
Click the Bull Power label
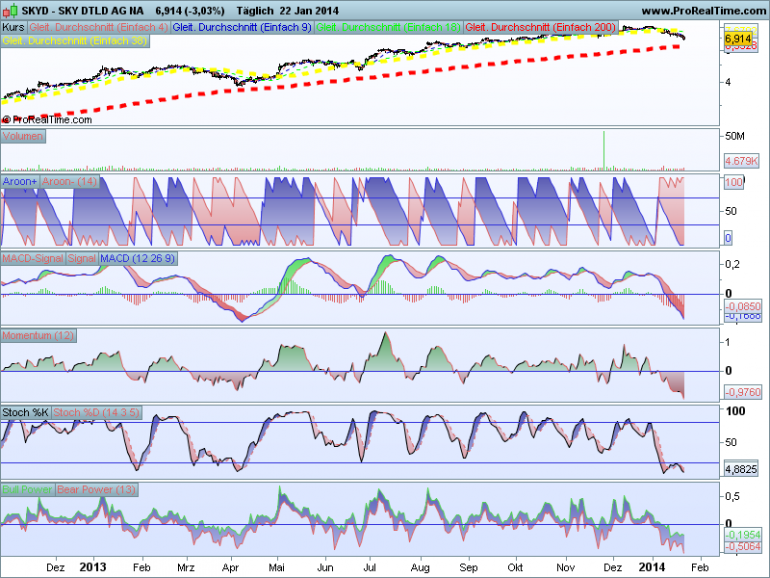click(x=28, y=490)
